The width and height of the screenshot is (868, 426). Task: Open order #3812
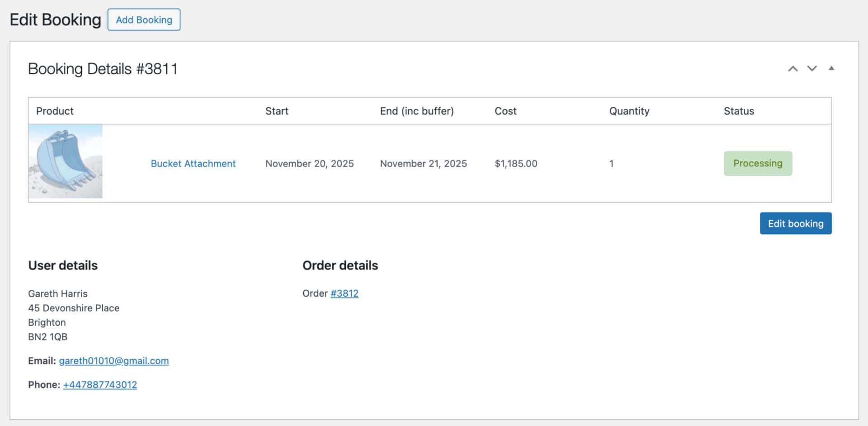click(344, 293)
